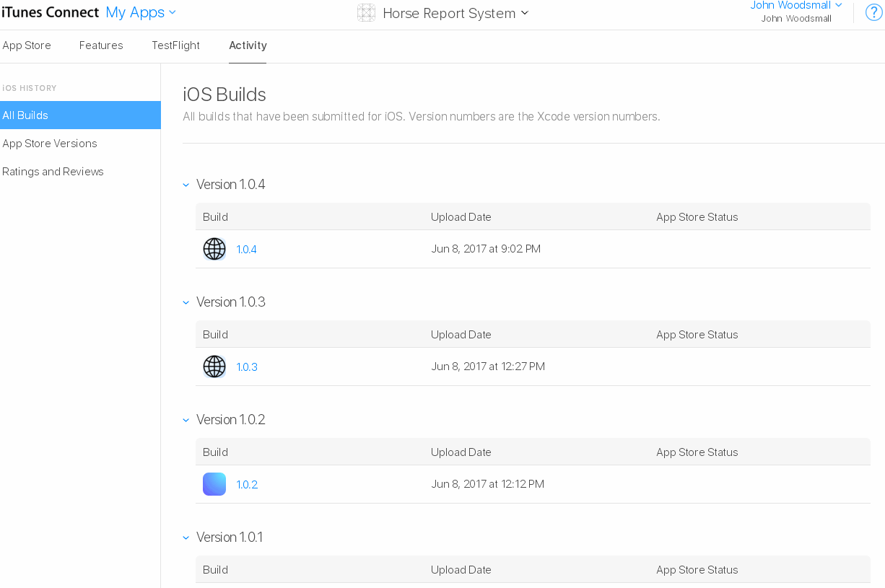
Task: Click the Version 1.0.2 section title
Action: tap(231, 420)
